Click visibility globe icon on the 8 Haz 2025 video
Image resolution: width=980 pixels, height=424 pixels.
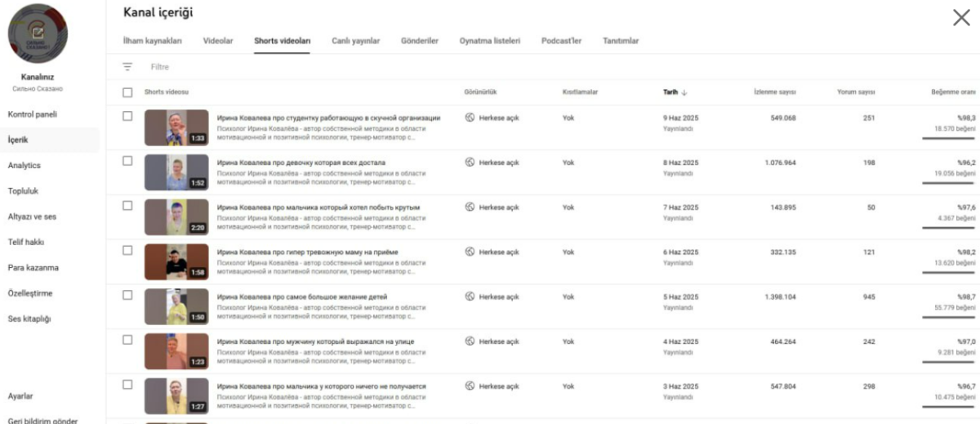tap(470, 163)
